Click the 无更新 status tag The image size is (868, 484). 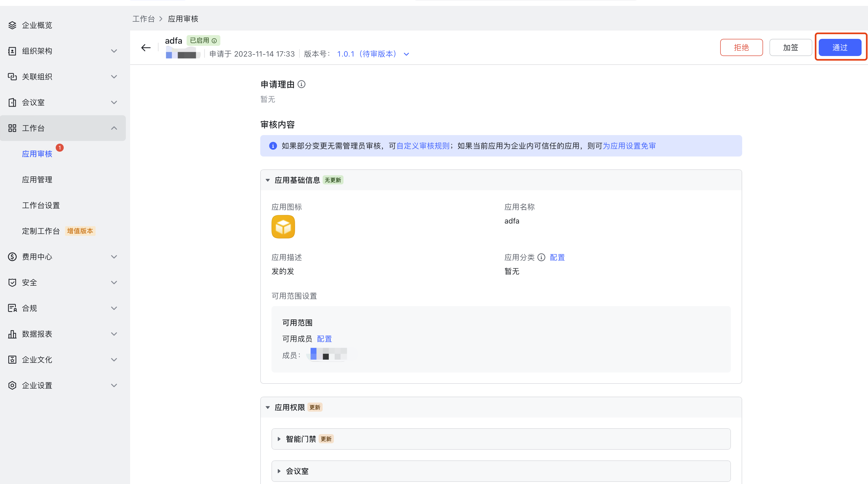(333, 180)
